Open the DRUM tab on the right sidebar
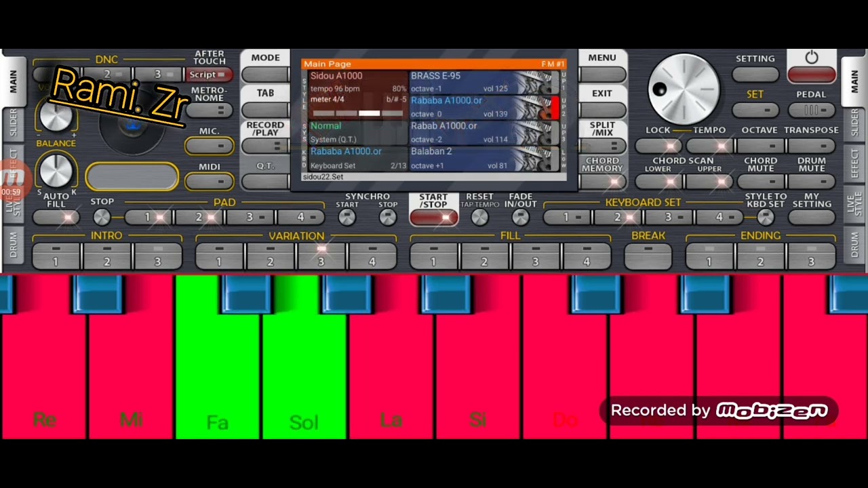The image size is (868, 488). click(854, 245)
